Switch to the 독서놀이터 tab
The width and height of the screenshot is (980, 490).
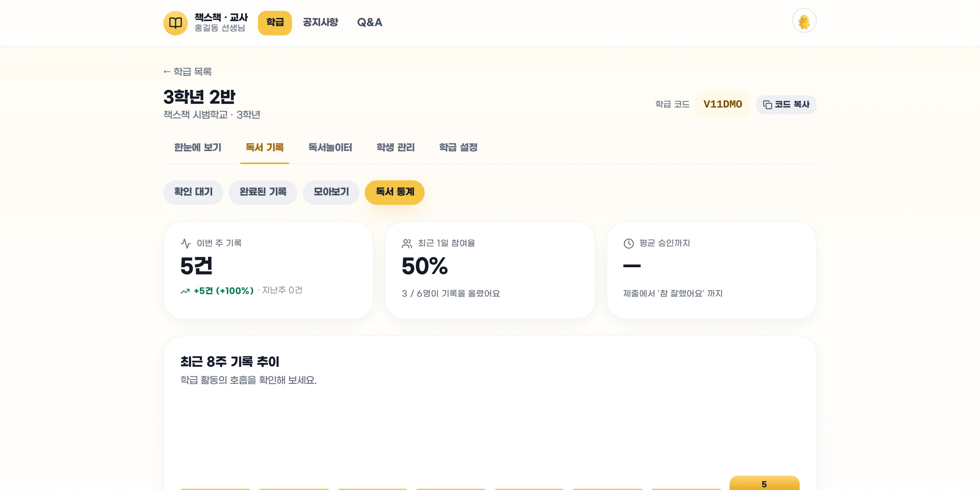click(x=330, y=147)
